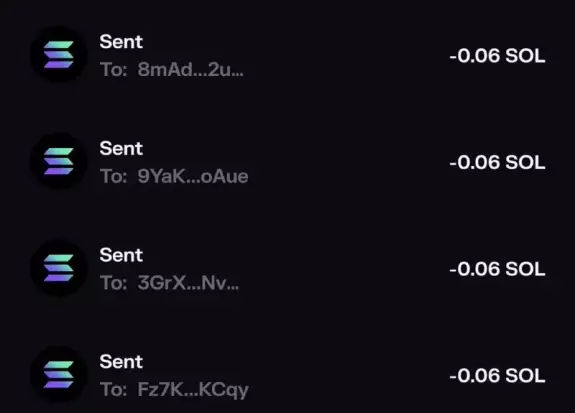Select the Sent label above 3GrX...Nv...
The width and height of the screenshot is (575, 413).
(121, 255)
